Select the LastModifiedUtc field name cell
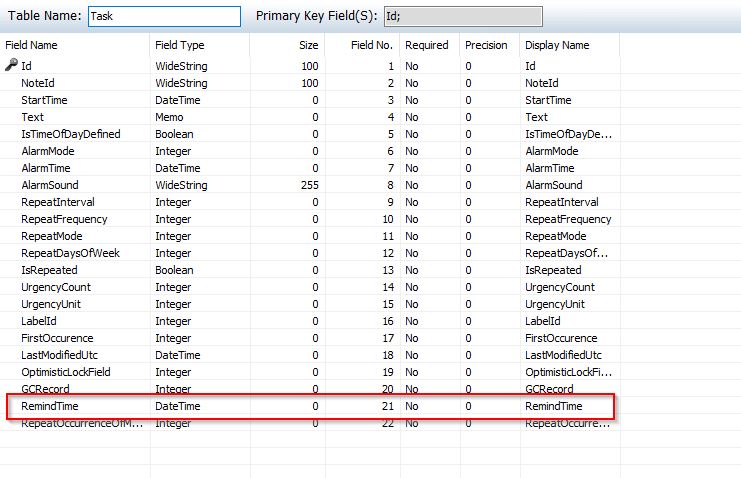The image size is (741, 478). click(60, 356)
